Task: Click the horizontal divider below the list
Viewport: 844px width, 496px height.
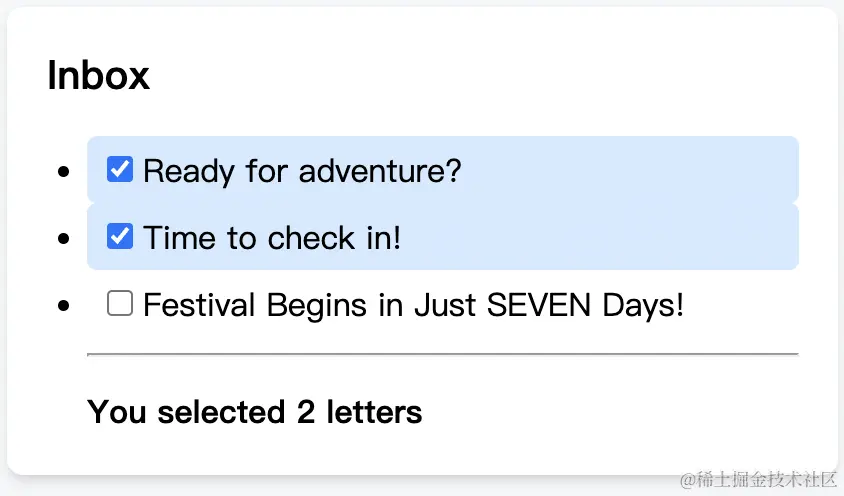Action: [442, 354]
